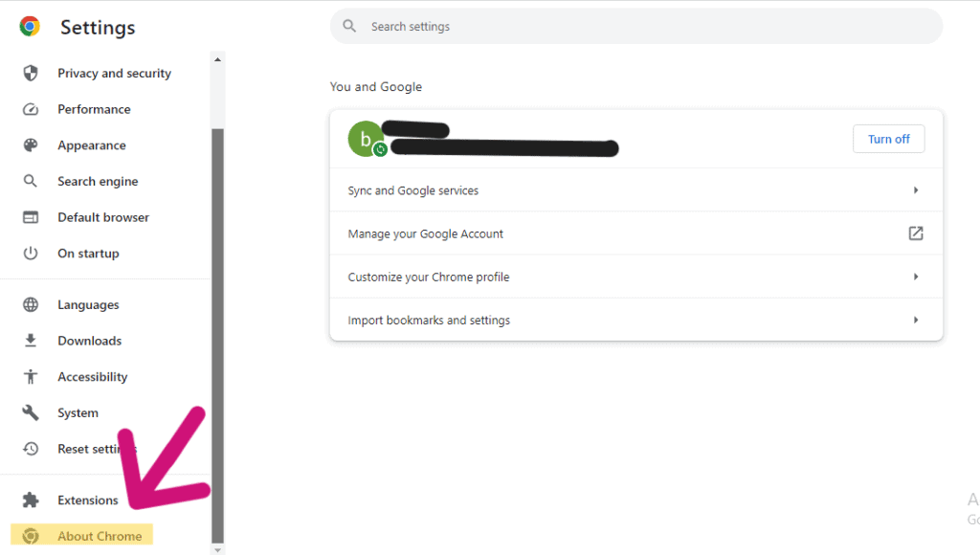Click the Extensions puzzle piece icon
Image resolution: width=980 pixels, height=555 pixels.
(30, 500)
